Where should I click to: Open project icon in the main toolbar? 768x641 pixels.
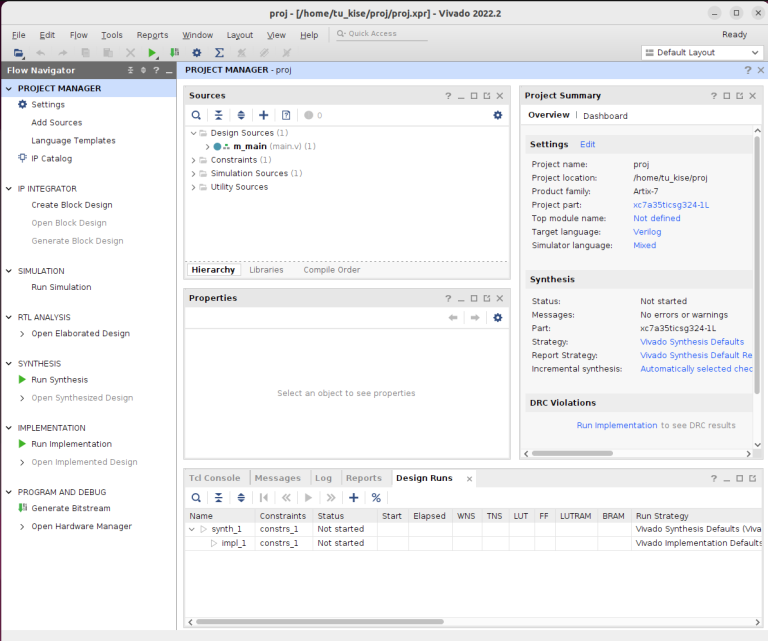tap(19, 52)
